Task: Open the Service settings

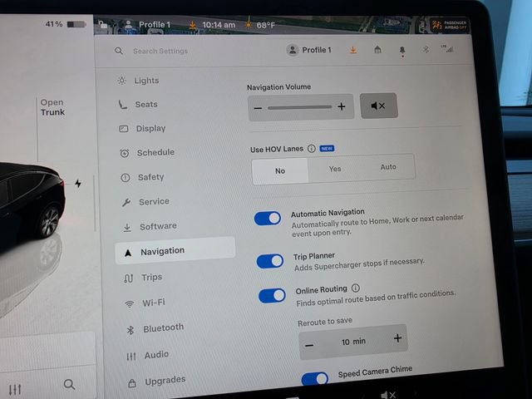Action: click(154, 202)
